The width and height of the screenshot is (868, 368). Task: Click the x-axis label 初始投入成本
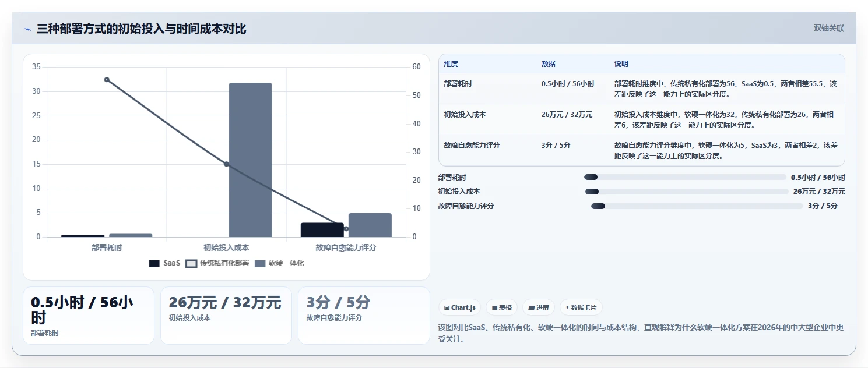(226, 247)
